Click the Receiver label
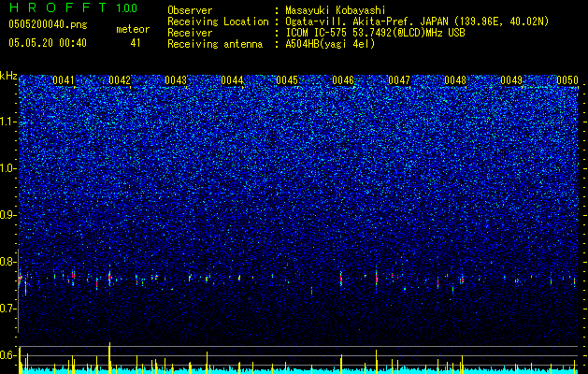The width and height of the screenshot is (588, 374). 190,33
